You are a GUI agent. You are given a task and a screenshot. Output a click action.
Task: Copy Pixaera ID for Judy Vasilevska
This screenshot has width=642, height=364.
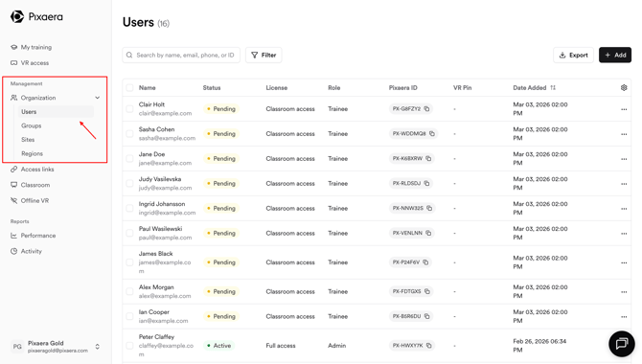click(426, 183)
